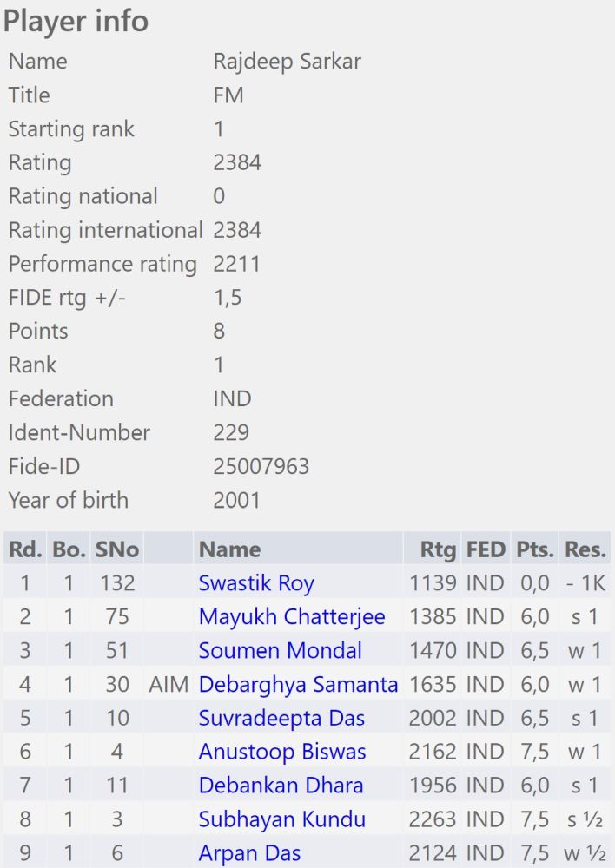Click the Name column header

tap(229, 549)
